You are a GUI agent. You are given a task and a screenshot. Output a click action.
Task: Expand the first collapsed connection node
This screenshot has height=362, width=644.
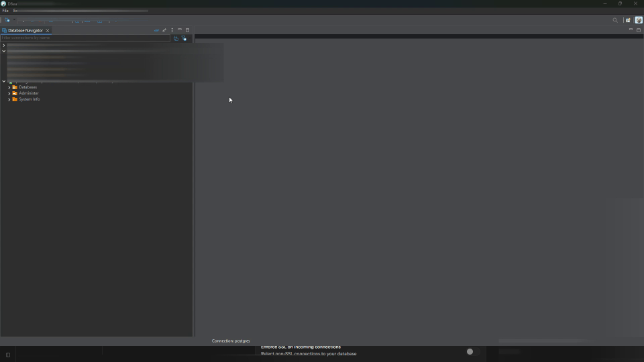pyautogui.click(x=4, y=45)
